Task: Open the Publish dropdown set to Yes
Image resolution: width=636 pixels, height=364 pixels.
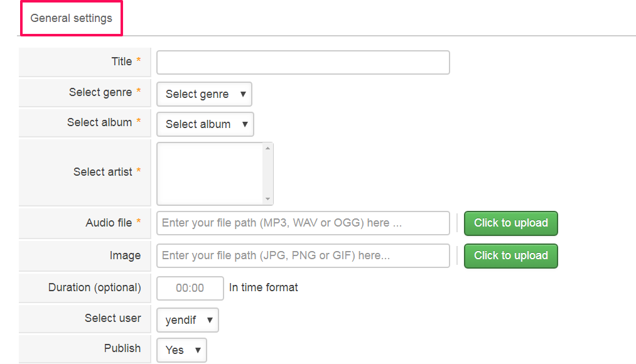Action: (x=181, y=350)
